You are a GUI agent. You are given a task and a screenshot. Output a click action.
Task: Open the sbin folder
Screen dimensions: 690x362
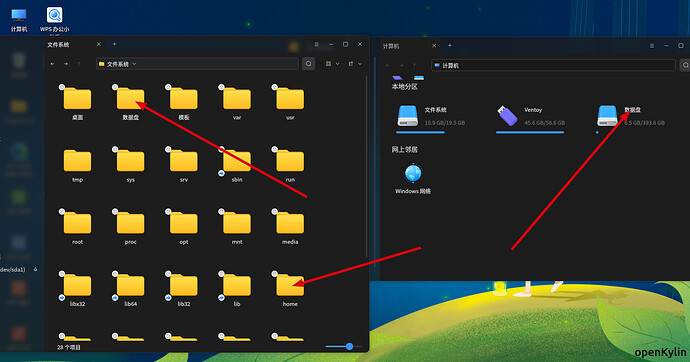(x=237, y=161)
